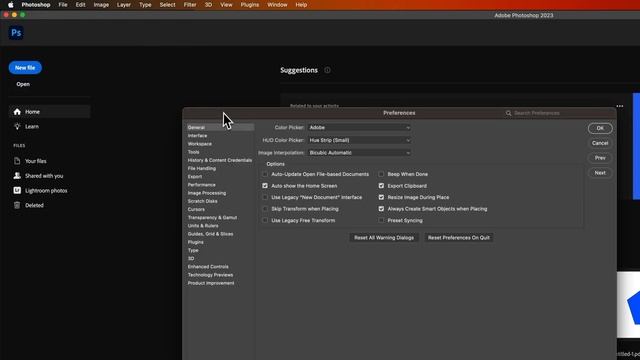
Task: Select Transparency & Gamut category
Action: (x=212, y=218)
